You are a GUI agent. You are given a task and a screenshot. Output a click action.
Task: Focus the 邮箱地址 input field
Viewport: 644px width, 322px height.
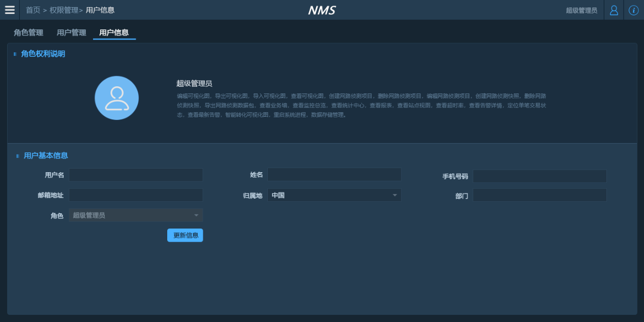pos(136,195)
